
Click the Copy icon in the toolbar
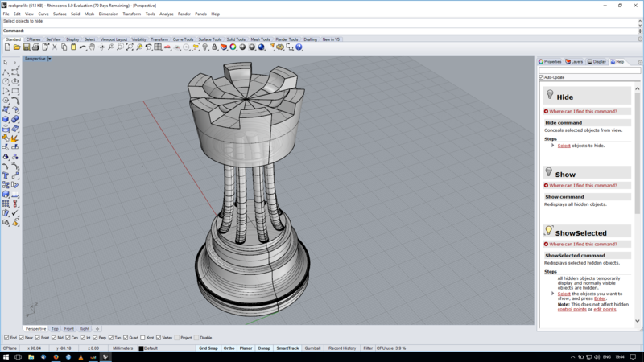pyautogui.click(x=64, y=47)
